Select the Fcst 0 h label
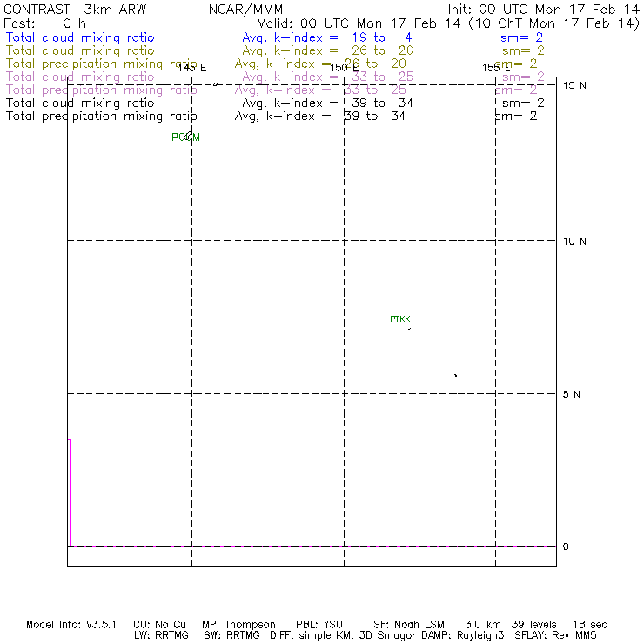The height and width of the screenshot is (644, 644). pos(44,23)
